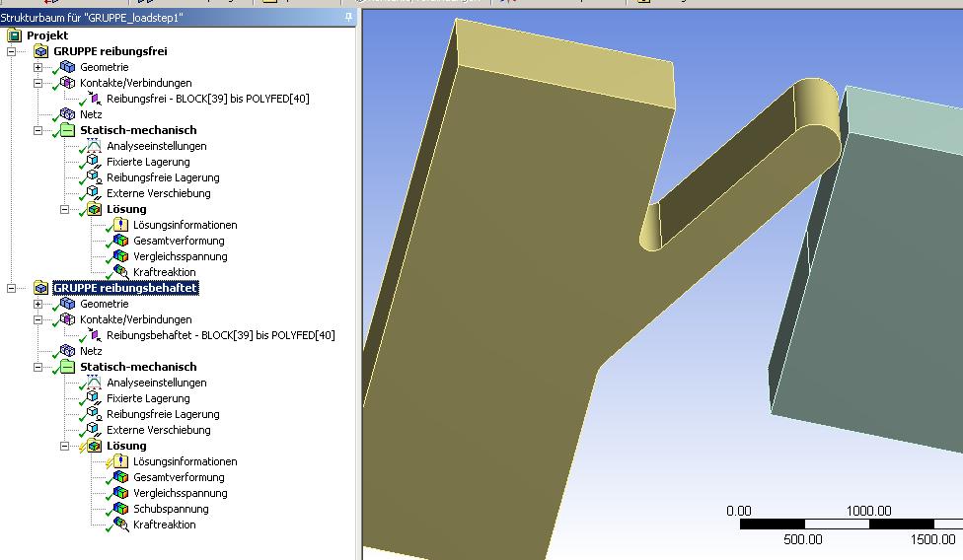
Task: Select second Reibungsfreie Lagerung label
Action: (x=163, y=415)
